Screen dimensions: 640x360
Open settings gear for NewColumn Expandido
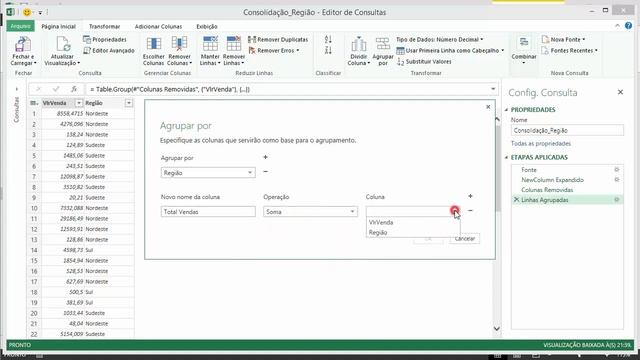point(617,180)
